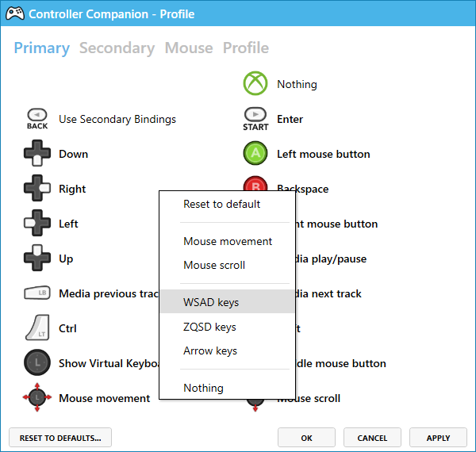Choose Reset to default in context menu

click(227, 204)
